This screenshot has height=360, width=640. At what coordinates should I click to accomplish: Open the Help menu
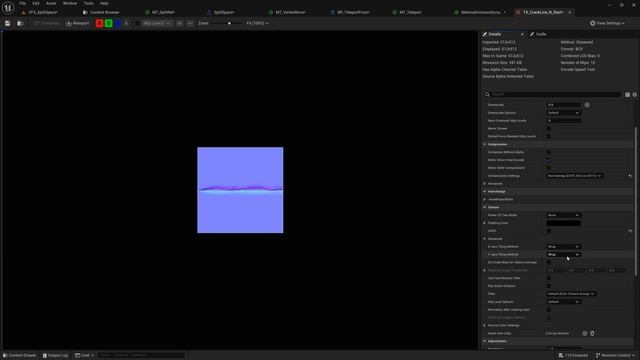pos(104,3)
